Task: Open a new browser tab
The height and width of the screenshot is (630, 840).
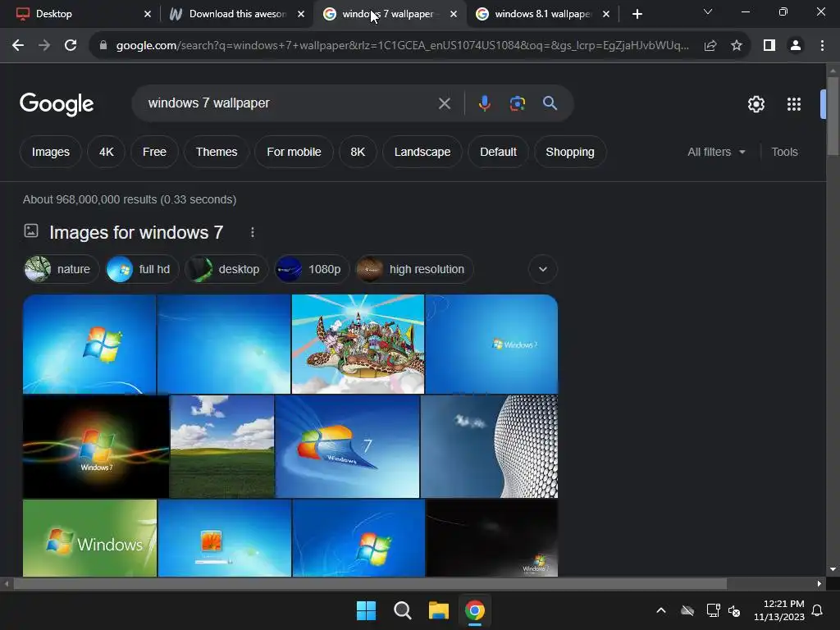Action: pyautogui.click(x=637, y=14)
